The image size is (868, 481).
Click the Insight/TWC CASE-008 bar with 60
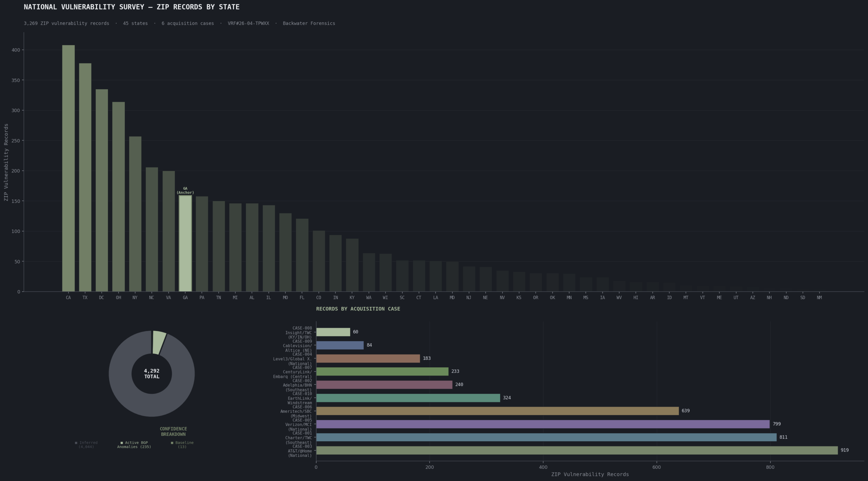tap(333, 332)
